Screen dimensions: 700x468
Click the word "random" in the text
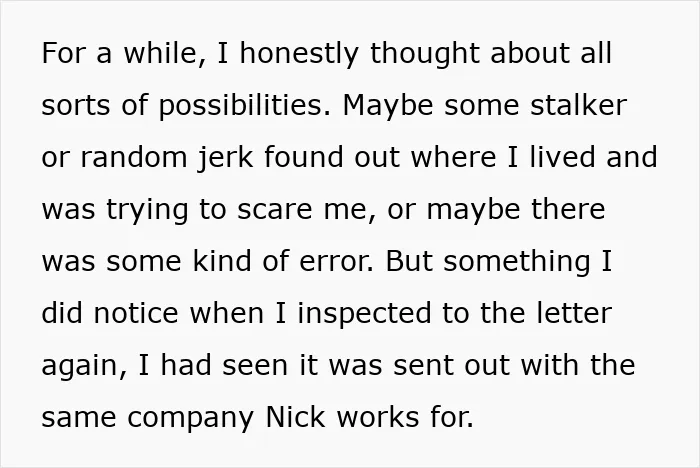[133, 157]
